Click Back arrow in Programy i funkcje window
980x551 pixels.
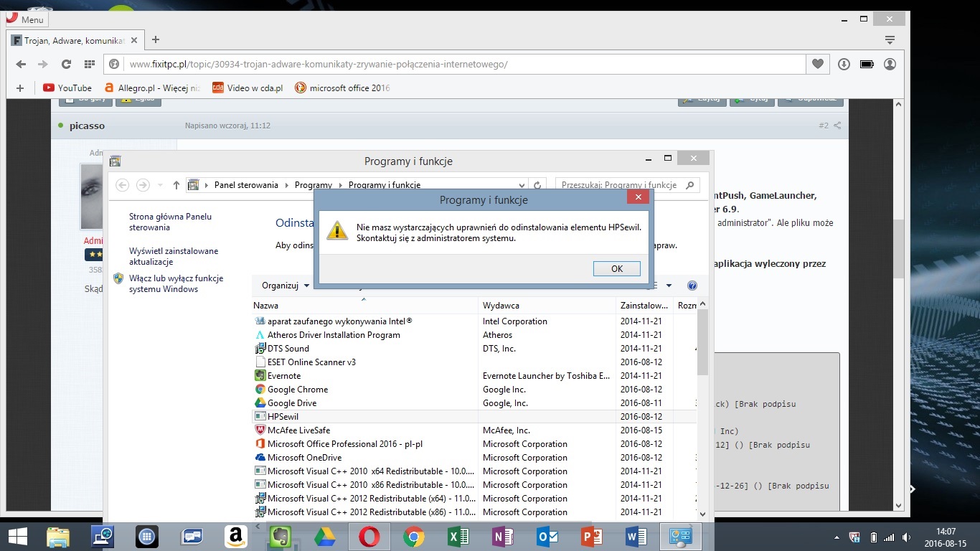coord(122,184)
